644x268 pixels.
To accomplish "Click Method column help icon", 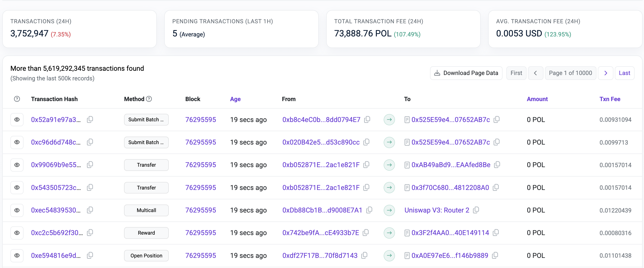I will 149,99.
